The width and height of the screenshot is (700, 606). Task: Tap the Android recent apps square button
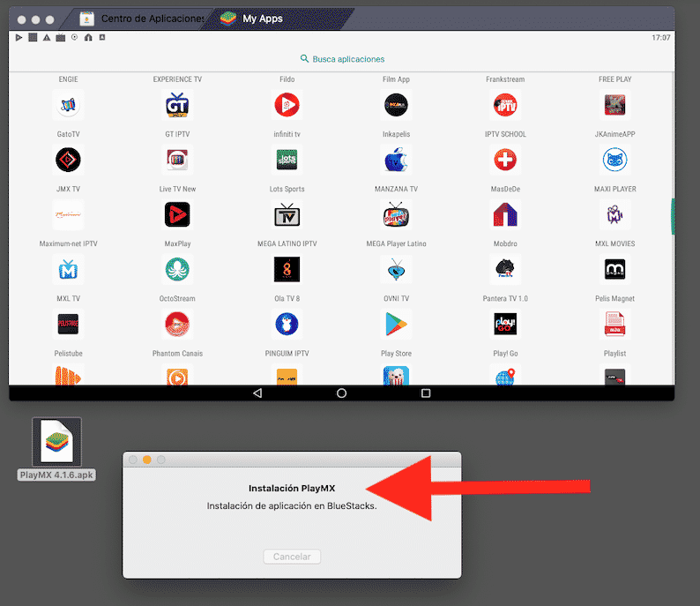(x=426, y=393)
